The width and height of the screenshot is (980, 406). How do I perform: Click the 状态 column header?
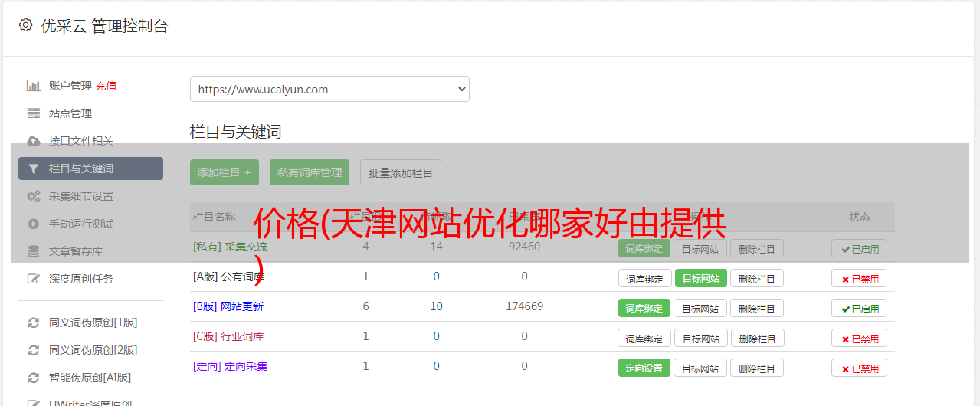[x=860, y=217]
